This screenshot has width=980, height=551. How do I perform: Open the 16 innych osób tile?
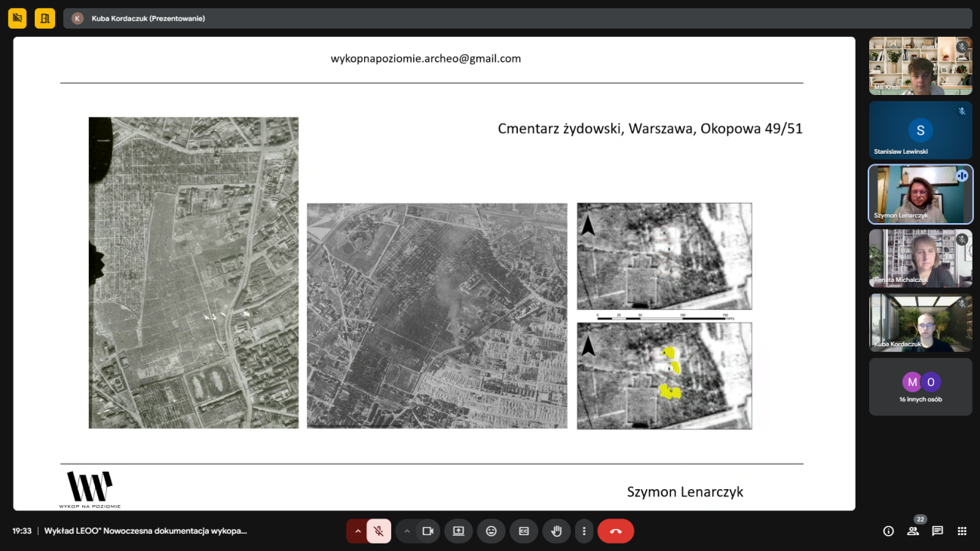pyautogui.click(x=920, y=387)
